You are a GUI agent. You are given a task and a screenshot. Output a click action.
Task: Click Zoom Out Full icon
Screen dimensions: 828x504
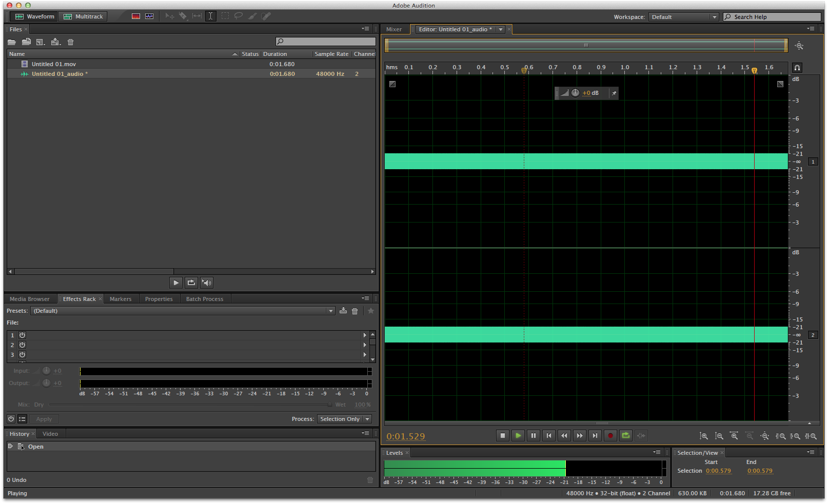click(765, 436)
